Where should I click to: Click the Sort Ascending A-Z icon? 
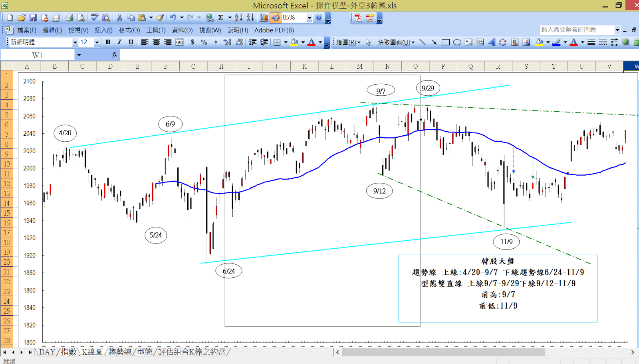(x=238, y=18)
